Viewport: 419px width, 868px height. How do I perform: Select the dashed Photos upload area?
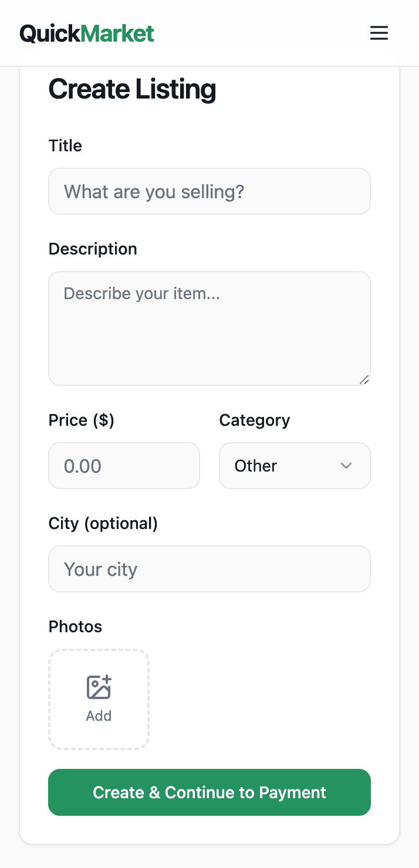tap(99, 699)
